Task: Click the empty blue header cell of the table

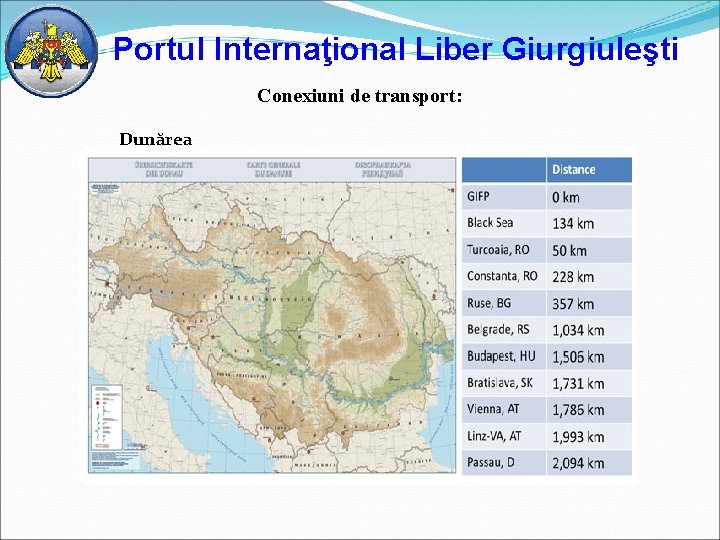Action: (504, 170)
